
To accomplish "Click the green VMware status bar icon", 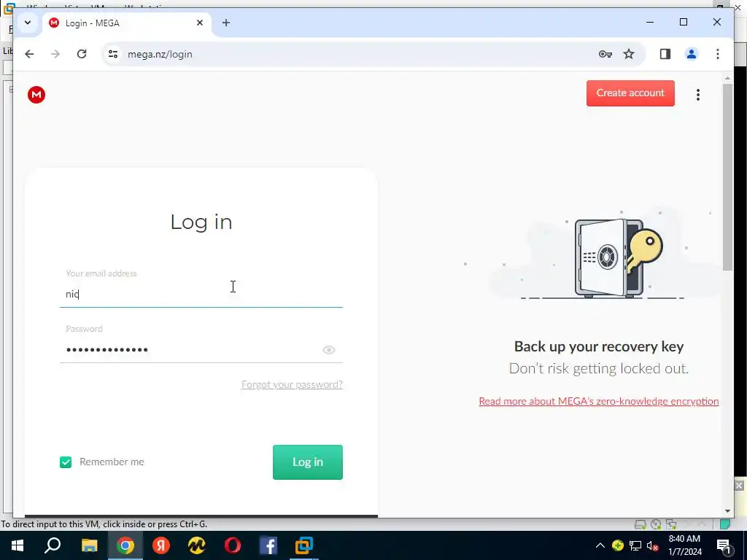I will (x=724, y=524).
